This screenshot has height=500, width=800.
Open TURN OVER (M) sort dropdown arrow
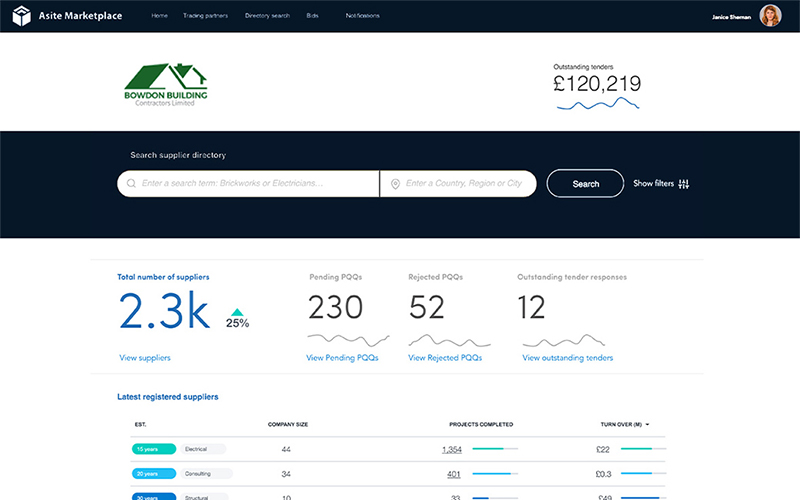tap(647, 424)
